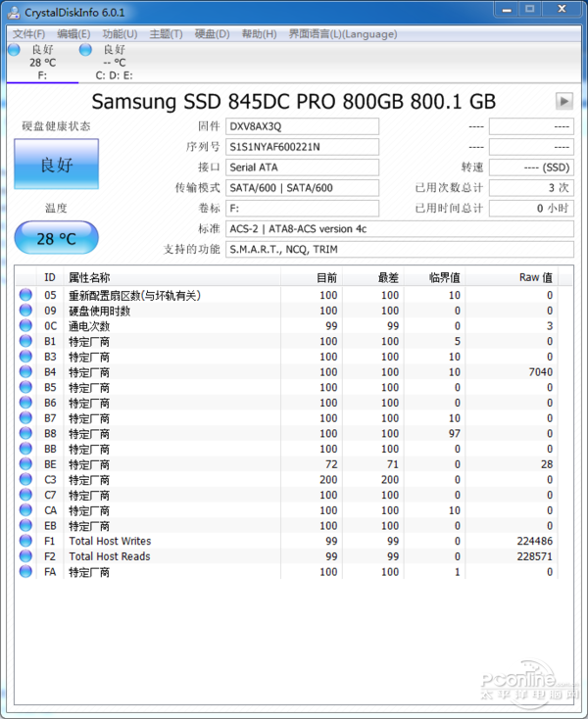Click the 最差 column header

point(372,277)
